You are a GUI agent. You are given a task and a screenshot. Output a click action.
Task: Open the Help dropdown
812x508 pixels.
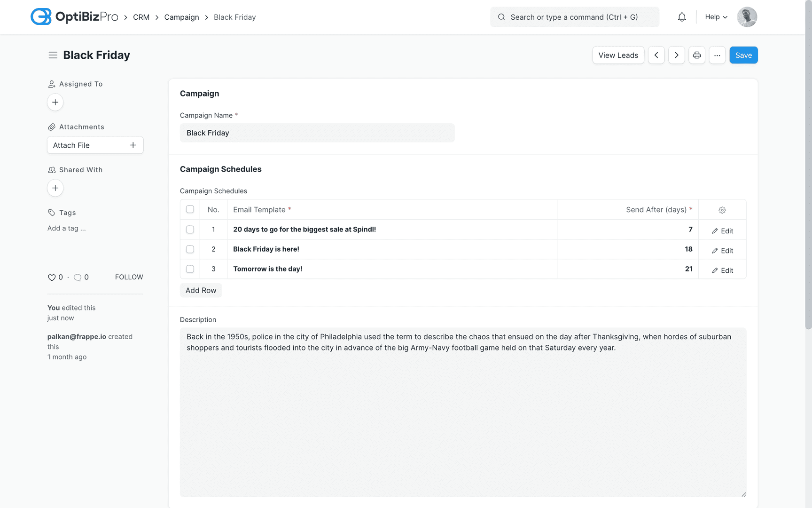(x=715, y=16)
